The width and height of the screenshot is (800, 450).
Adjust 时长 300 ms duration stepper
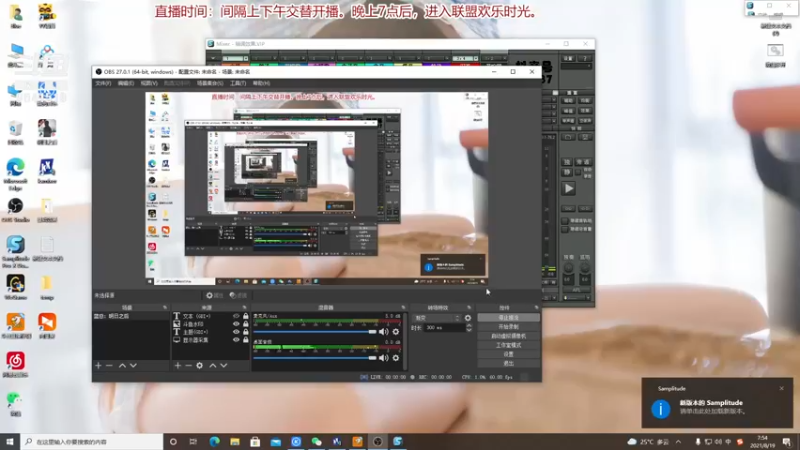pos(469,328)
